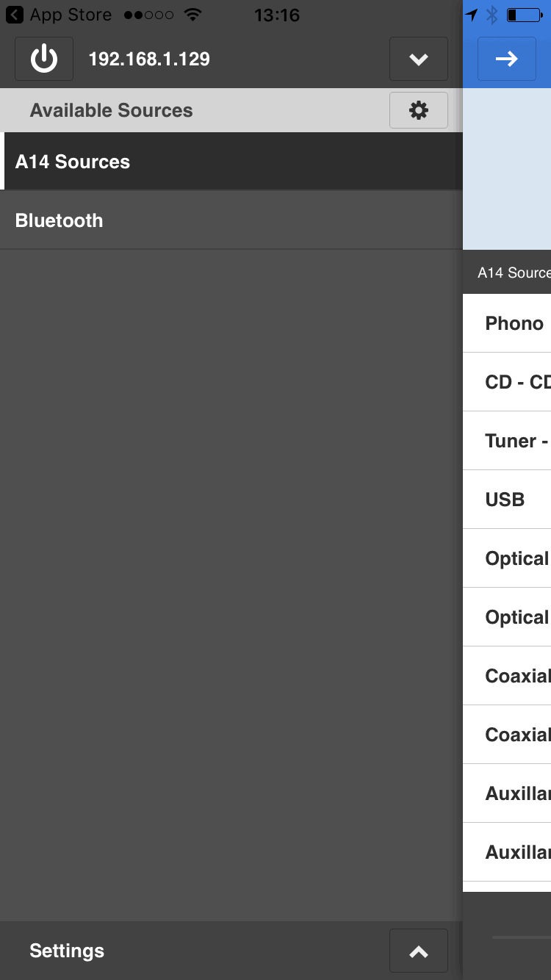
Task: Open the Available Sources gear settings
Action: click(419, 110)
